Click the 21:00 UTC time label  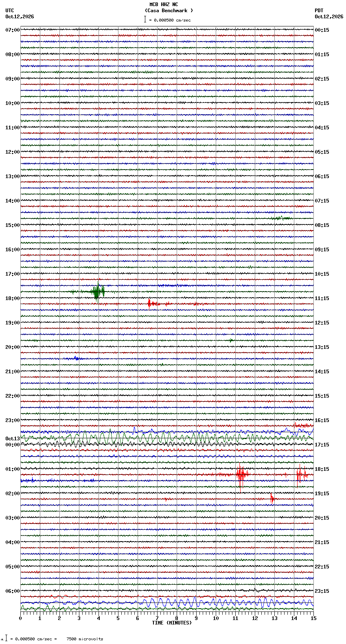tap(13, 372)
